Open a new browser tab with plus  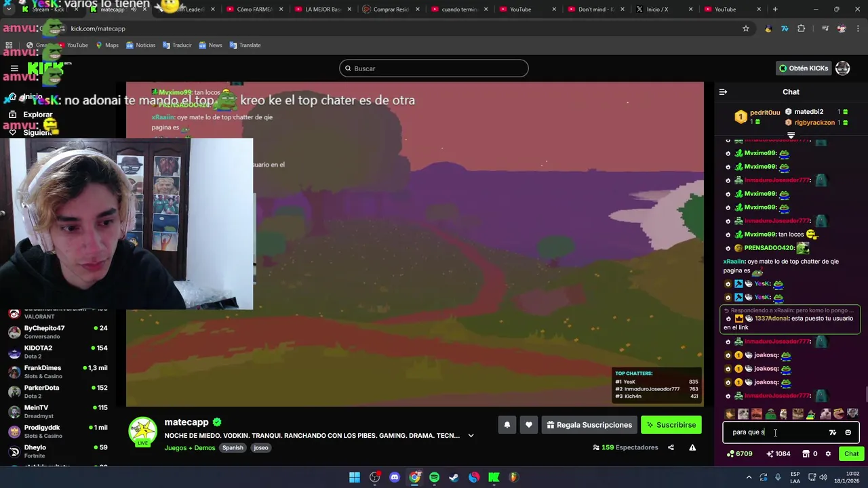pyautogui.click(x=775, y=9)
